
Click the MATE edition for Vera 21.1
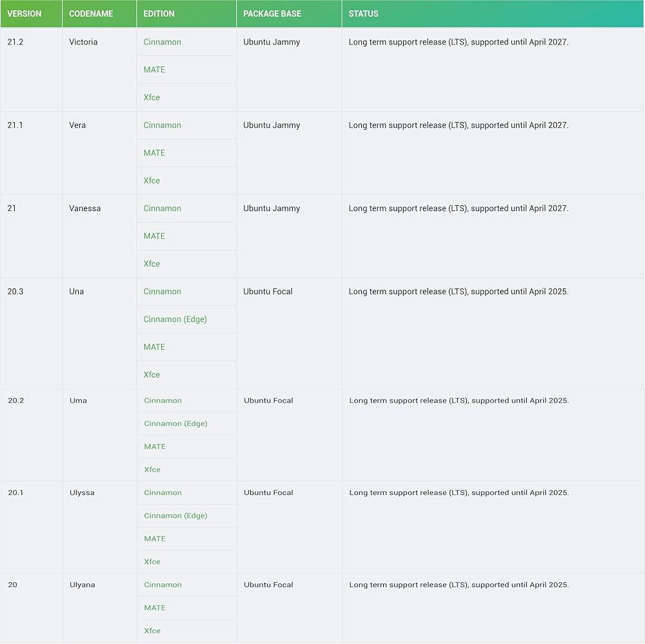[x=154, y=153]
